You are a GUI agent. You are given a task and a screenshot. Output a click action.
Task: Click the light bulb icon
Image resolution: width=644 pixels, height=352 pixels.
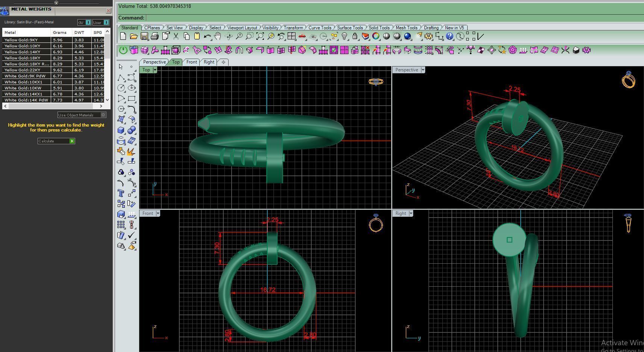pyautogui.click(x=344, y=36)
